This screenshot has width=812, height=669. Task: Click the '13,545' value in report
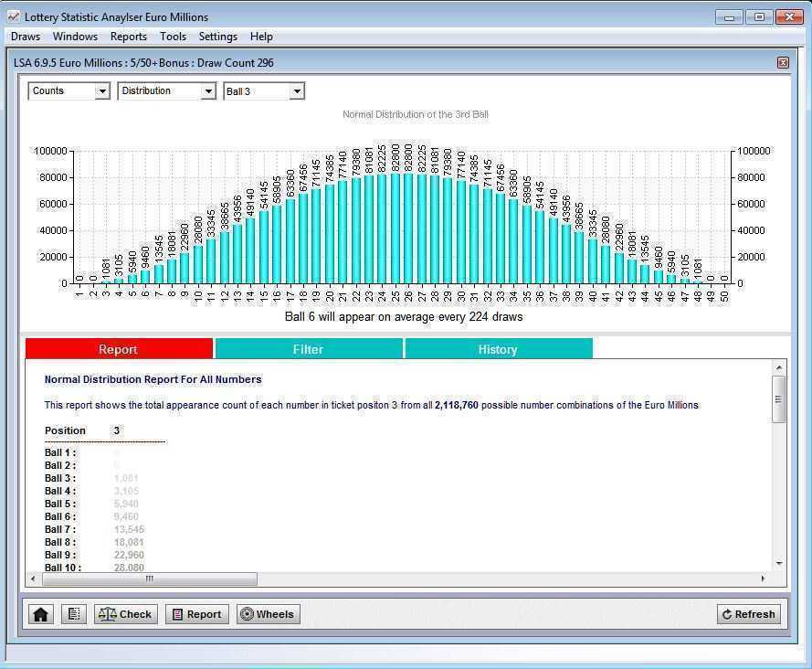tap(129, 529)
